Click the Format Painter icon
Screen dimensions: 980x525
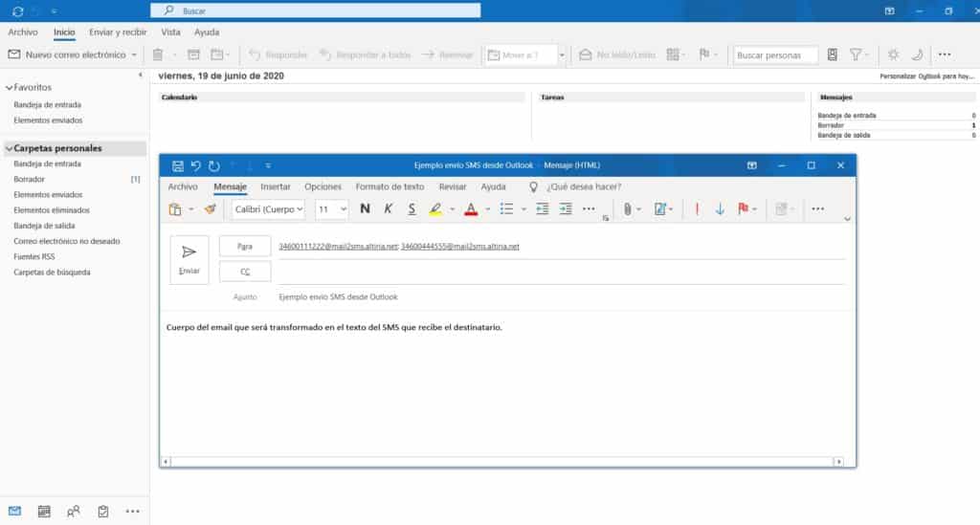point(210,209)
